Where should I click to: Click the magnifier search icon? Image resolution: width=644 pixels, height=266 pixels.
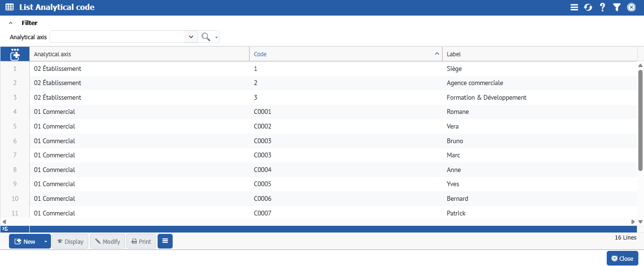tap(206, 37)
